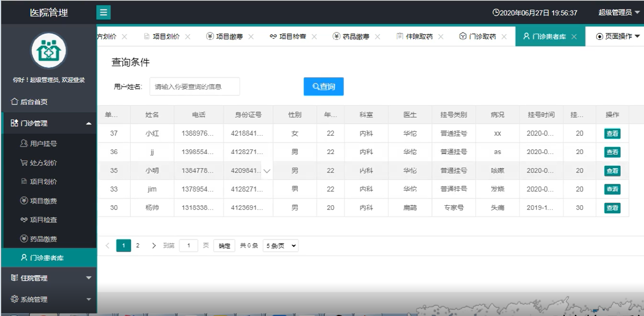Go to the next page arrow
Viewport: 644px width, 316px height.
(x=154, y=246)
